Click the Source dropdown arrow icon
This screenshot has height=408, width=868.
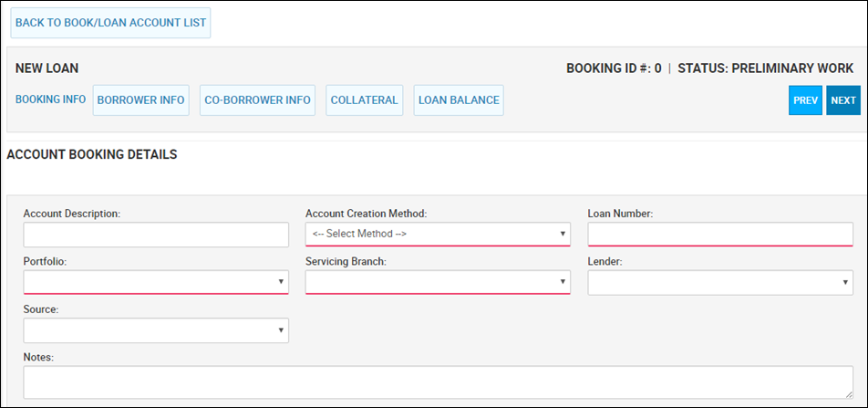(281, 330)
